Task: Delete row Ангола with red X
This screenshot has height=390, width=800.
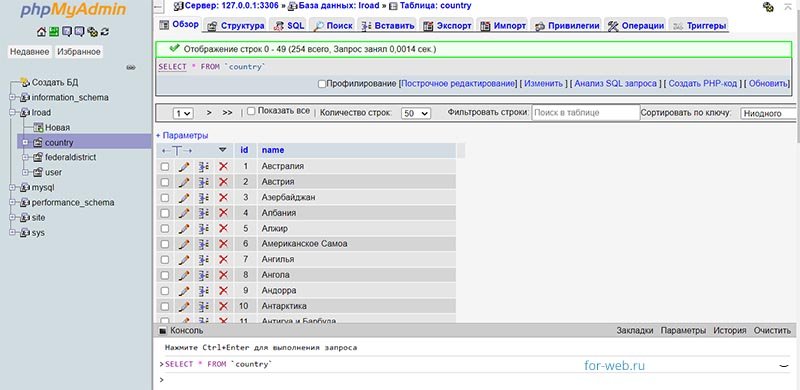Action: pos(223,275)
